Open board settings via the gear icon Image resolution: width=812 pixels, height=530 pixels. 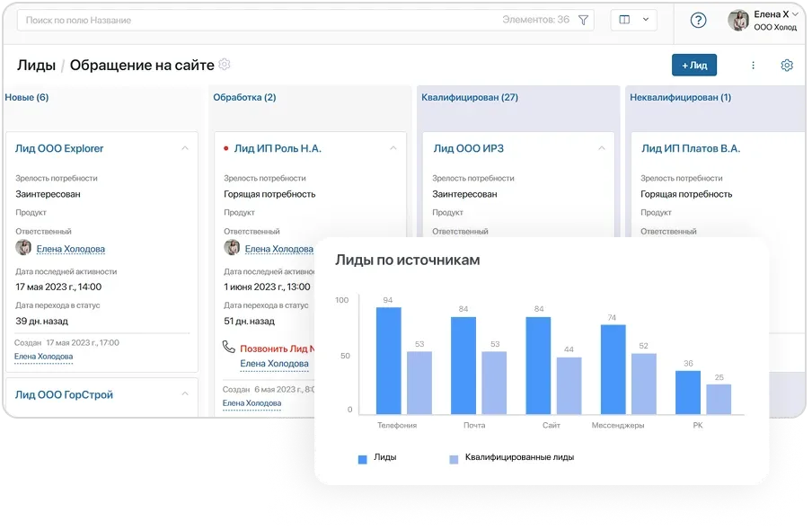tap(788, 65)
